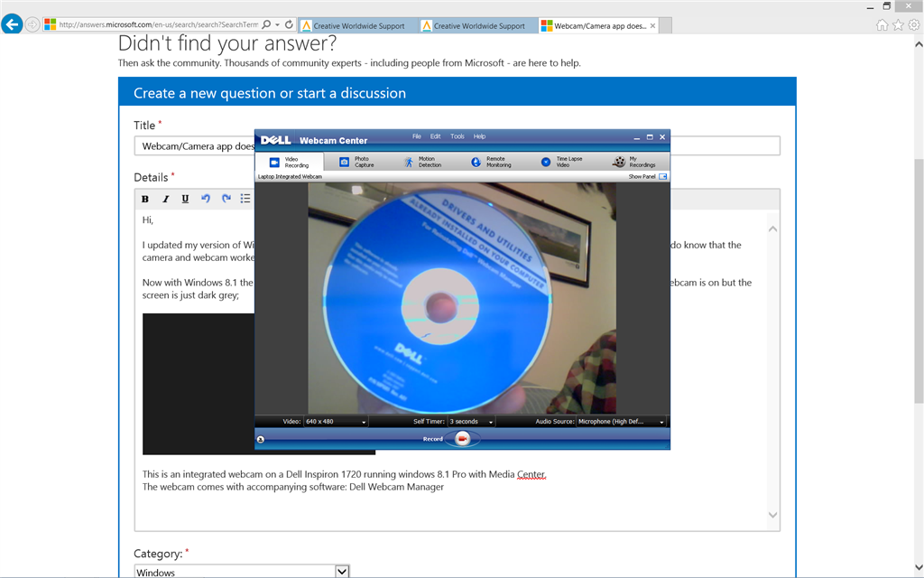The width and height of the screenshot is (924, 578).
Task: Open the Category Windows dropdown
Action: coord(342,572)
